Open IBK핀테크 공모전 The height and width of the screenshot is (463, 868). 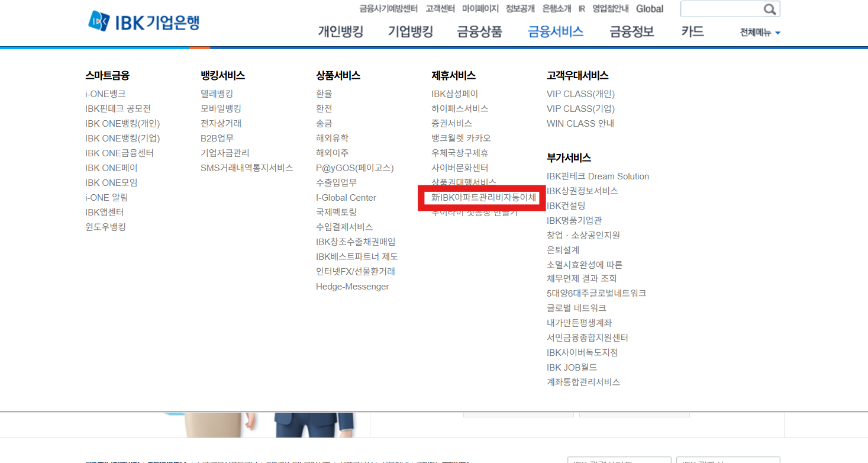tap(118, 108)
